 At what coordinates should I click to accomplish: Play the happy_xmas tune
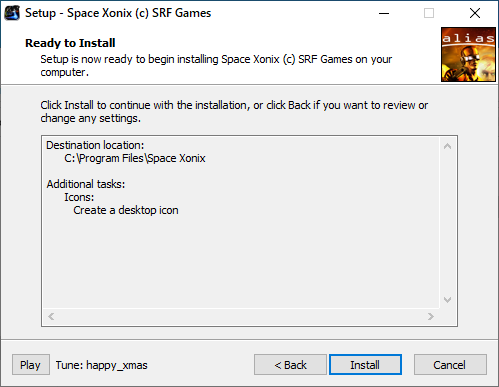click(x=31, y=365)
